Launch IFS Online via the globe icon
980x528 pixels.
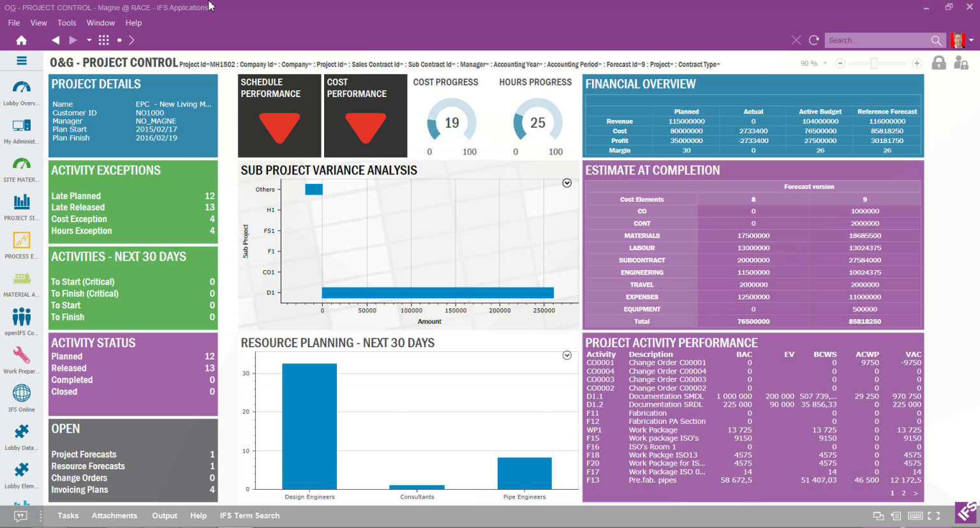pos(21,395)
